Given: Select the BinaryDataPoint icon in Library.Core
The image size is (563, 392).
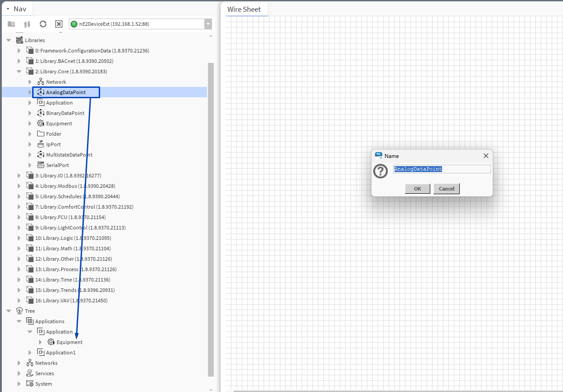Looking at the screenshot, I should [41, 113].
